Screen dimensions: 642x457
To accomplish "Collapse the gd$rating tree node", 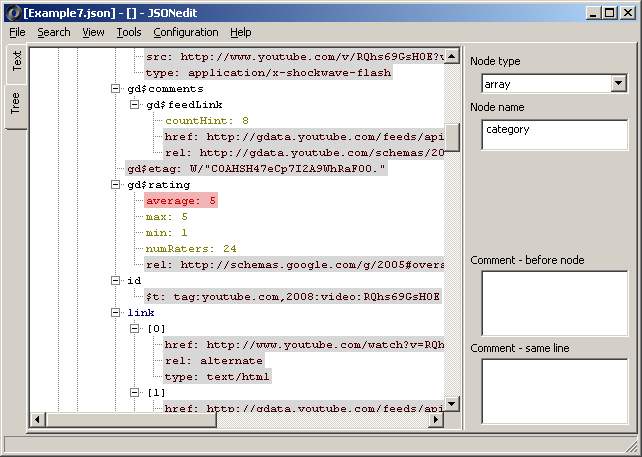I will [x=117, y=185].
